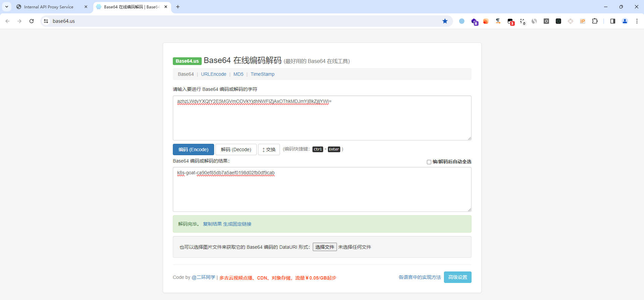Minimize the browser window
Screen dimensions: 644x300
[x=606, y=7]
